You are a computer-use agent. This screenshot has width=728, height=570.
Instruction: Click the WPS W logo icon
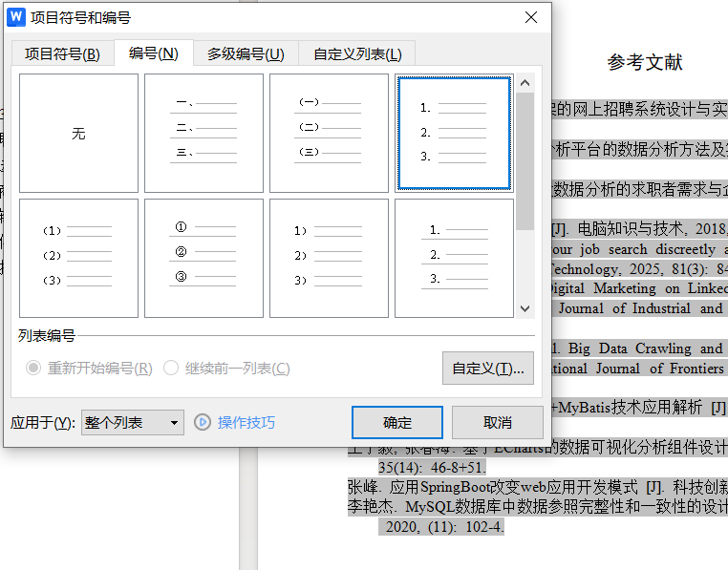pos(16,17)
